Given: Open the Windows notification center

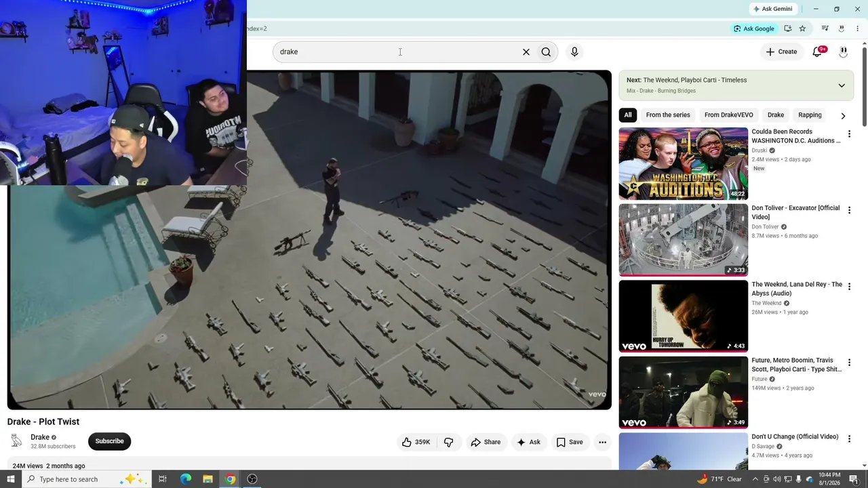Looking at the screenshot, I should click(855, 479).
